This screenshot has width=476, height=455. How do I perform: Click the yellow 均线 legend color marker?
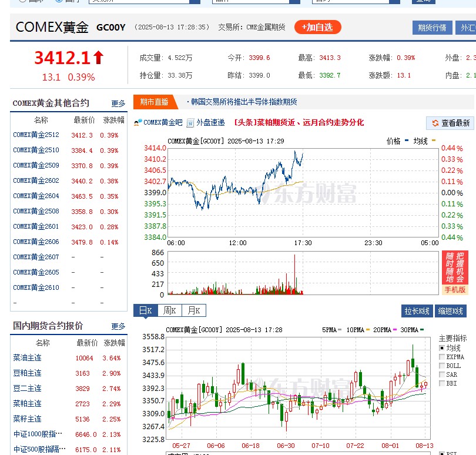pos(433,142)
